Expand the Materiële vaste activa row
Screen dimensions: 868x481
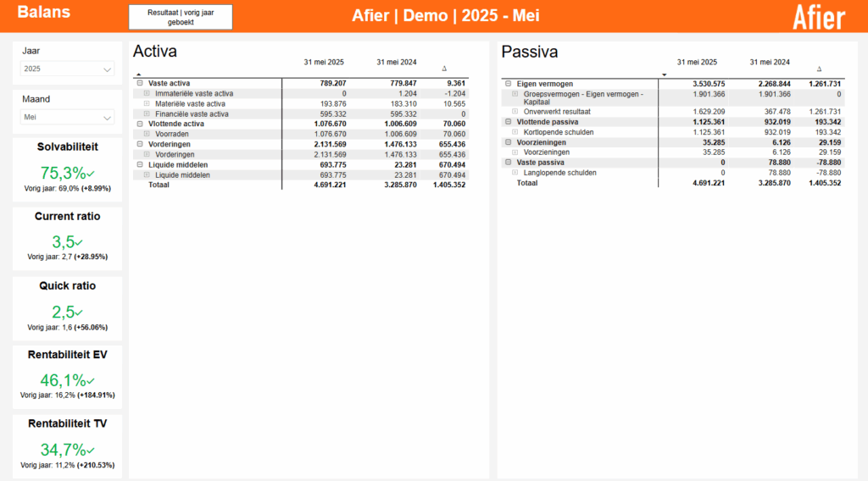[147, 103]
